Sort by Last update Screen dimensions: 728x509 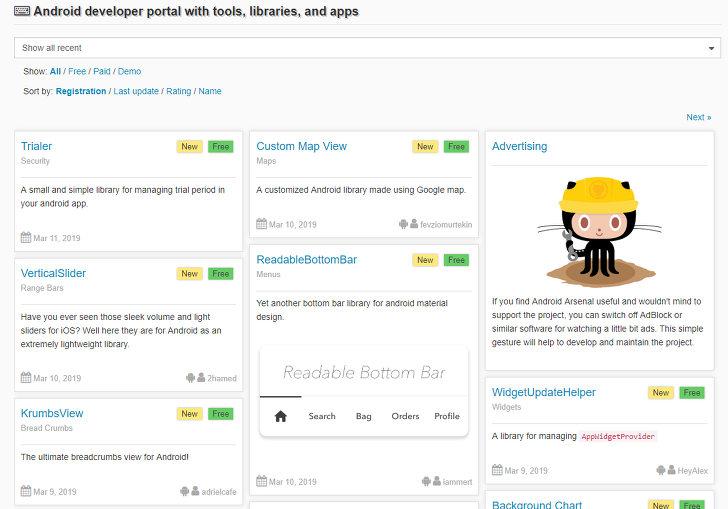tap(136, 91)
